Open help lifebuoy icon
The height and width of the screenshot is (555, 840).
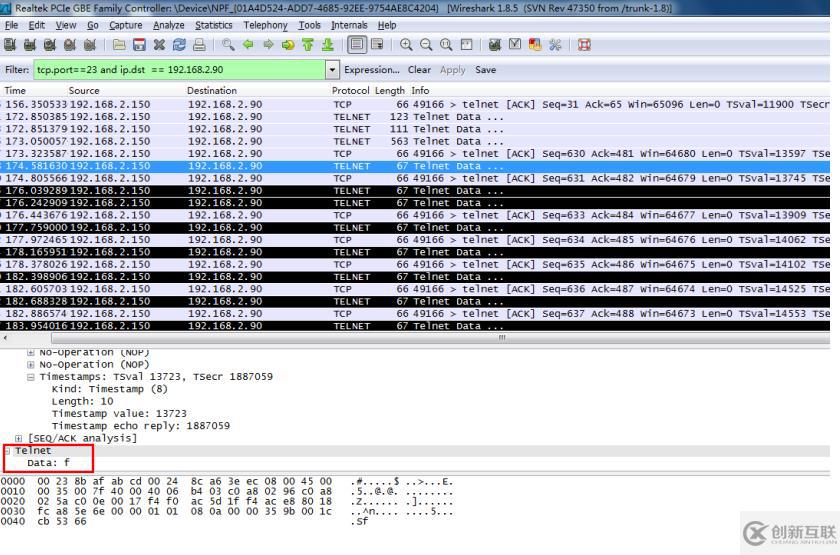[x=584, y=45]
